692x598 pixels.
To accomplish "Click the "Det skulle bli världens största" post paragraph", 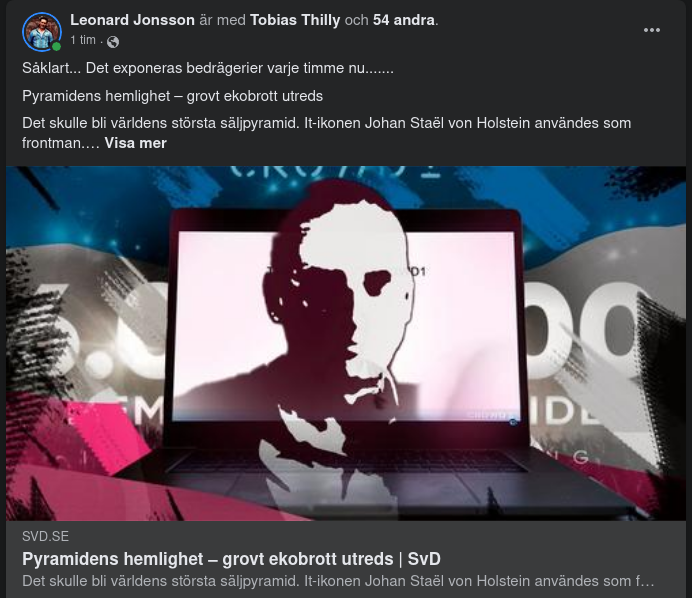I will [327, 133].
